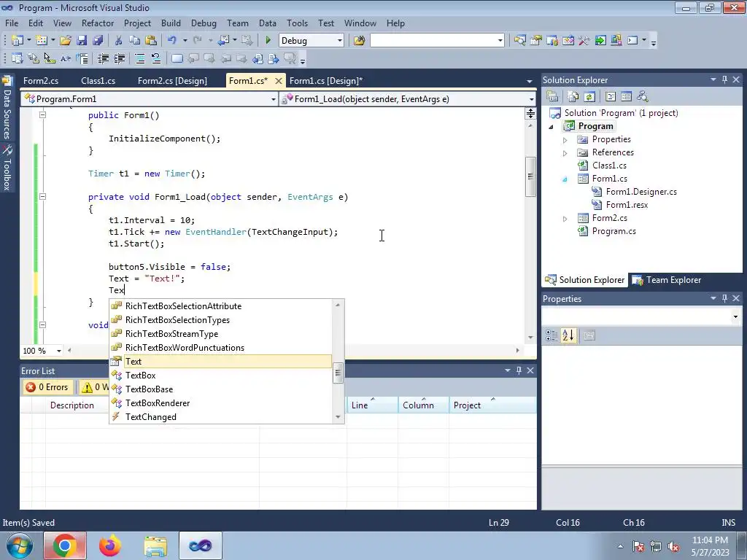The width and height of the screenshot is (747, 560).
Task: Switch to the Team Explorer tab
Action: click(x=667, y=280)
